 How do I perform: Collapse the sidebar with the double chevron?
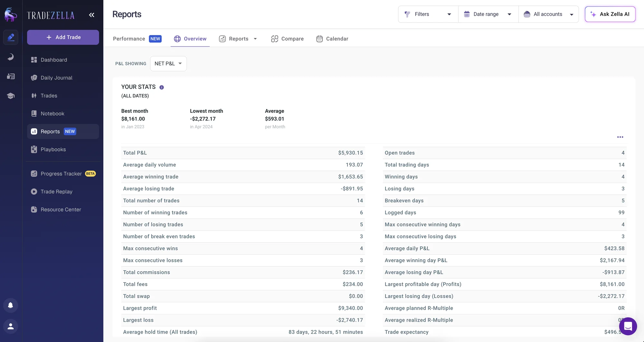(92, 15)
